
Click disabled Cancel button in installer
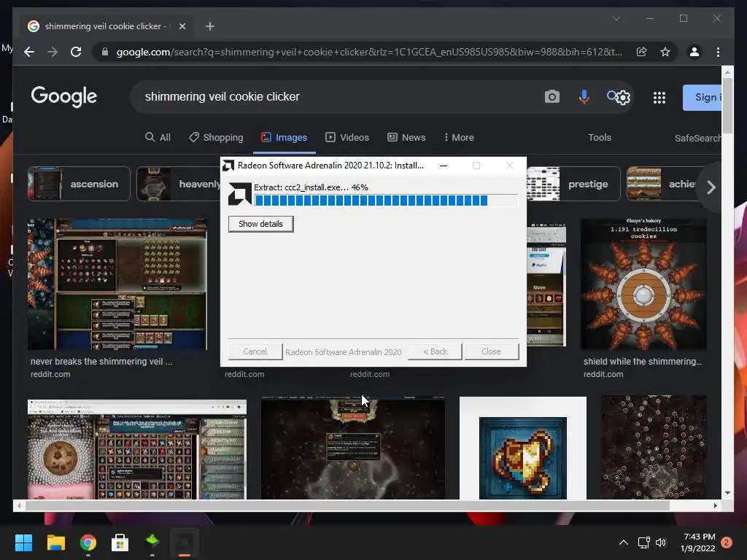tap(255, 351)
